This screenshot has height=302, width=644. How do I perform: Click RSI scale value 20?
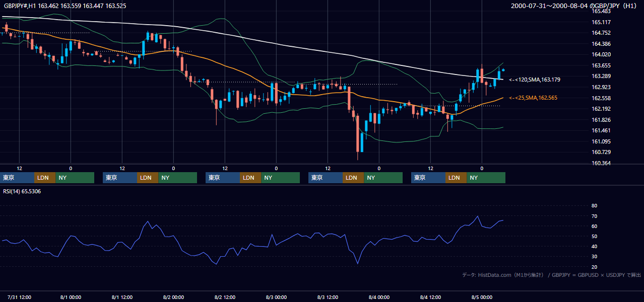(x=595, y=267)
